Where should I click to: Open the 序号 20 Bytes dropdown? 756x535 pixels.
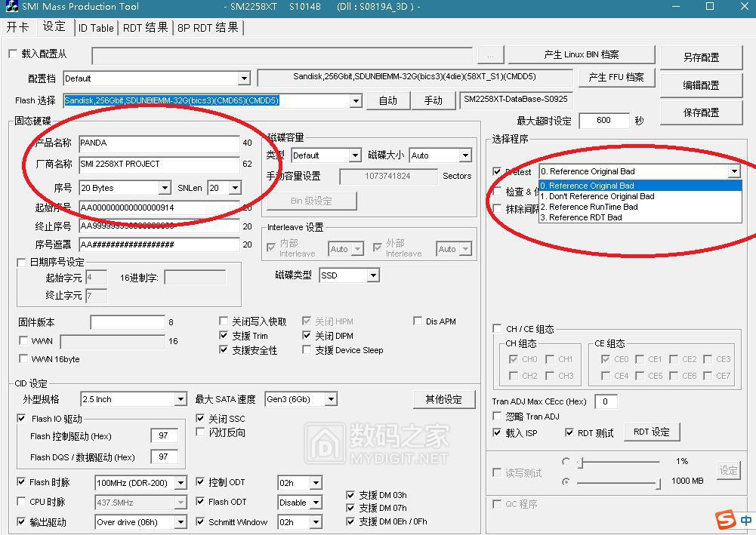(x=165, y=188)
